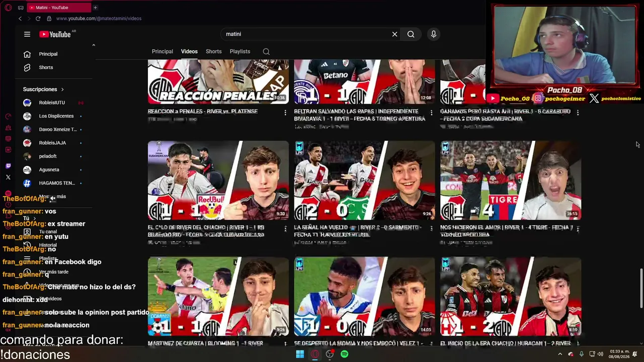The image size is (644, 362).
Task: Play the River 1-4 Tigre thumbnail
Action: coord(511,180)
